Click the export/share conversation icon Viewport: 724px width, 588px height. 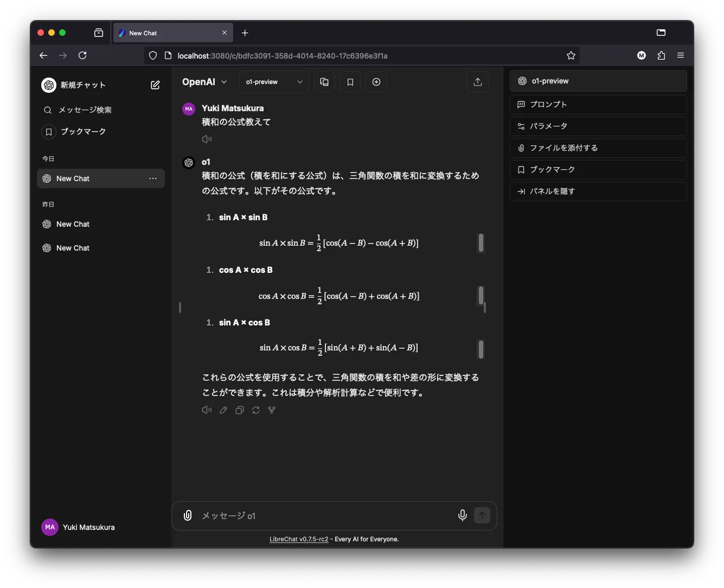(477, 82)
